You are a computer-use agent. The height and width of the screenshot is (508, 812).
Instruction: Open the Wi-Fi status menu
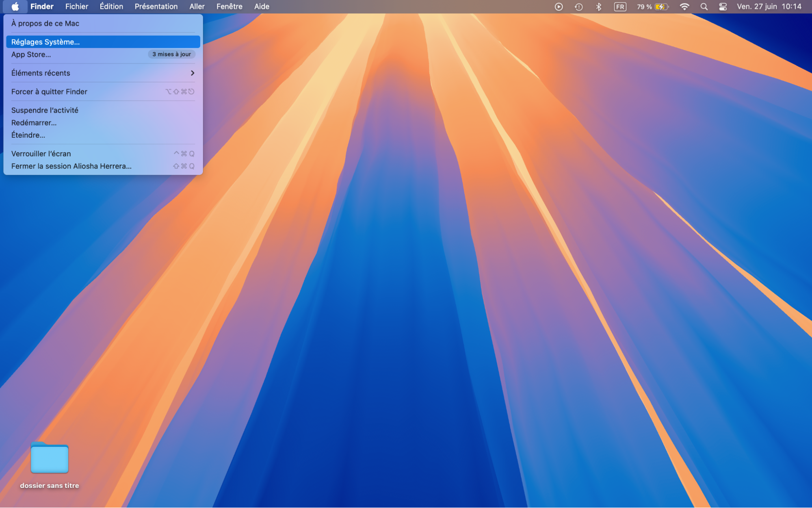click(684, 6)
